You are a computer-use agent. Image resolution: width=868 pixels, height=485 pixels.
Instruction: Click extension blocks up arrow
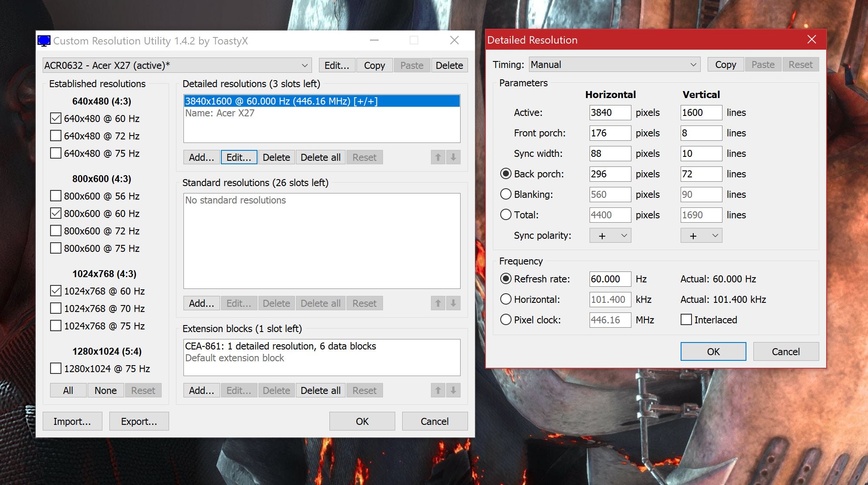coord(438,390)
